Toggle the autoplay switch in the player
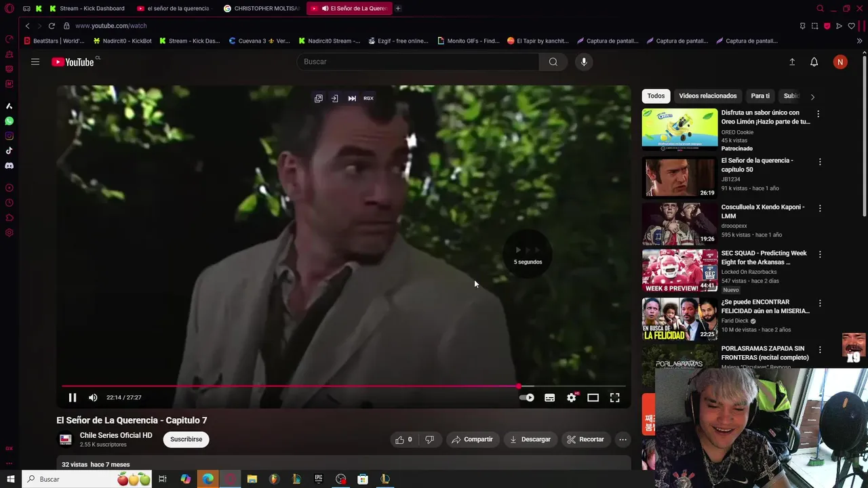The height and width of the screenshot is (488, 868). pyautogui.click(x=527, y=398)
